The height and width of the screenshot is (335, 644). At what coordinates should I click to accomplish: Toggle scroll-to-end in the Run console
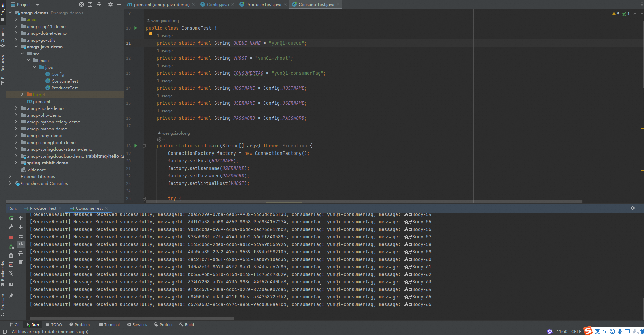pos(21,245)
